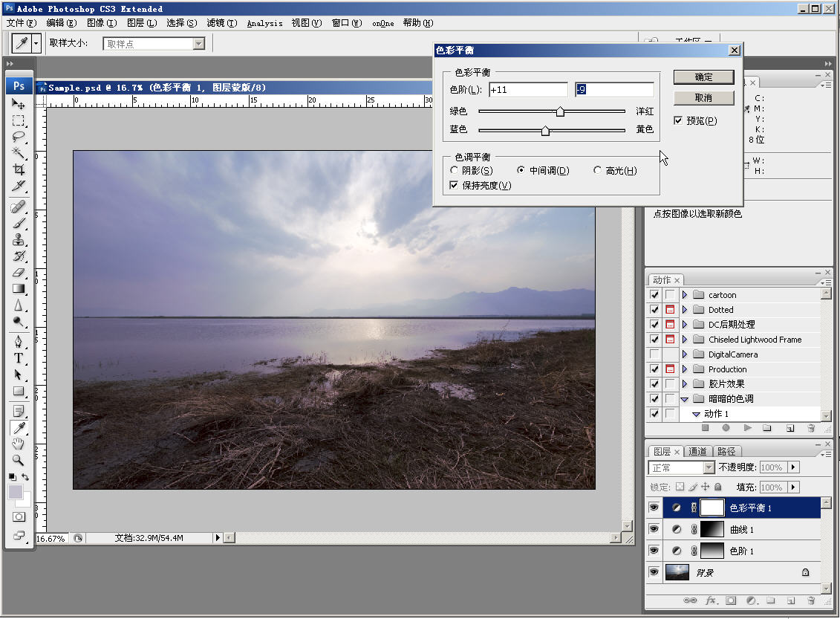This screenshot has height=619, width=840.
Task: Select the Eraser tool
Action: pyautogui.click(x=19, y=272)
